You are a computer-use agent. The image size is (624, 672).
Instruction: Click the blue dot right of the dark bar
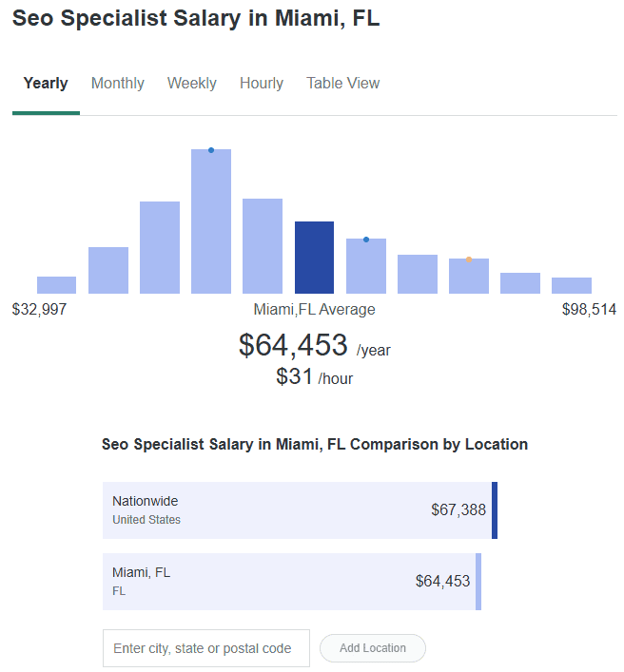tap(366, 240)
